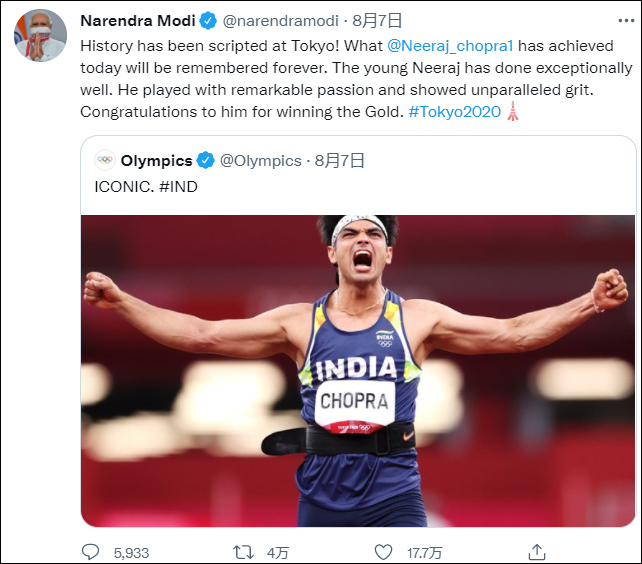The image size is (642, 564).
Task: Click the Olympics account name
Action: (156, 160)
